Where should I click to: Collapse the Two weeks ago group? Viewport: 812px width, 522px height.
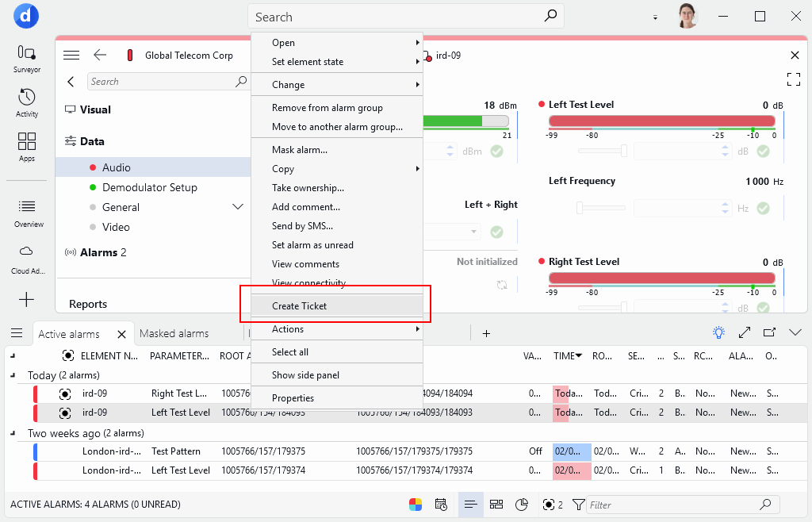(x=13, y=433)
